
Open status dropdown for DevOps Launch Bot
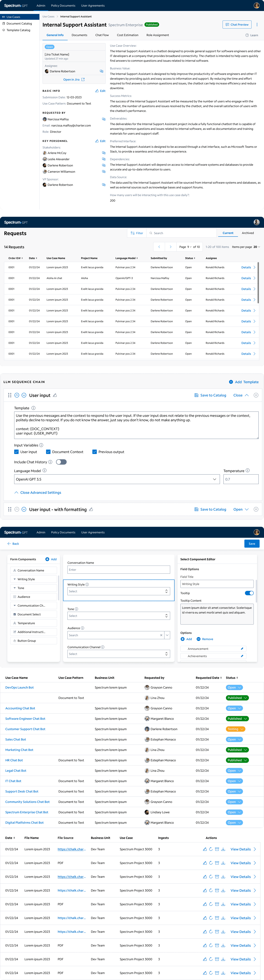coord(234,688)
